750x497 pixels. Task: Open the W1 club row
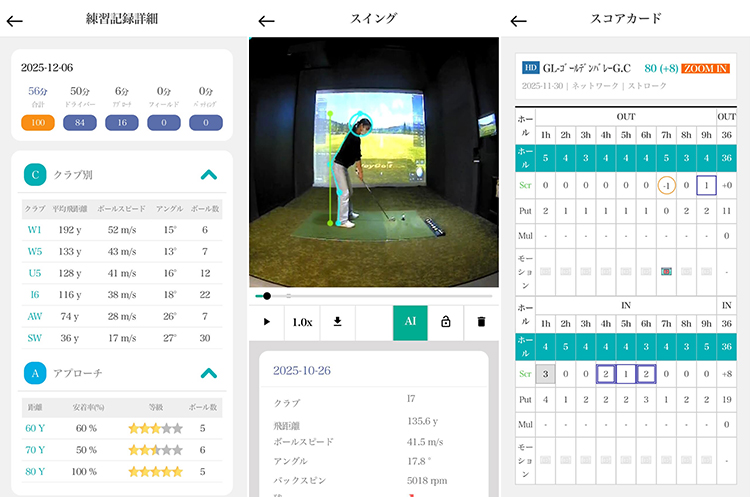35,229
